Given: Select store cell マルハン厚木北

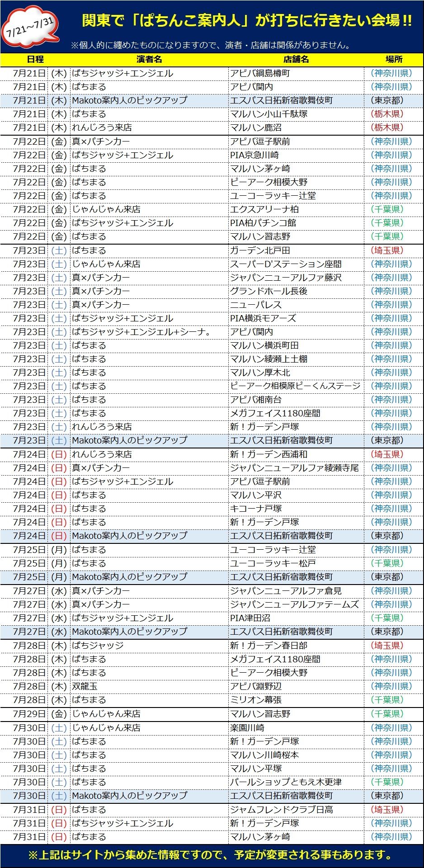Looking at the screenshot, I should tap(296, 373).
